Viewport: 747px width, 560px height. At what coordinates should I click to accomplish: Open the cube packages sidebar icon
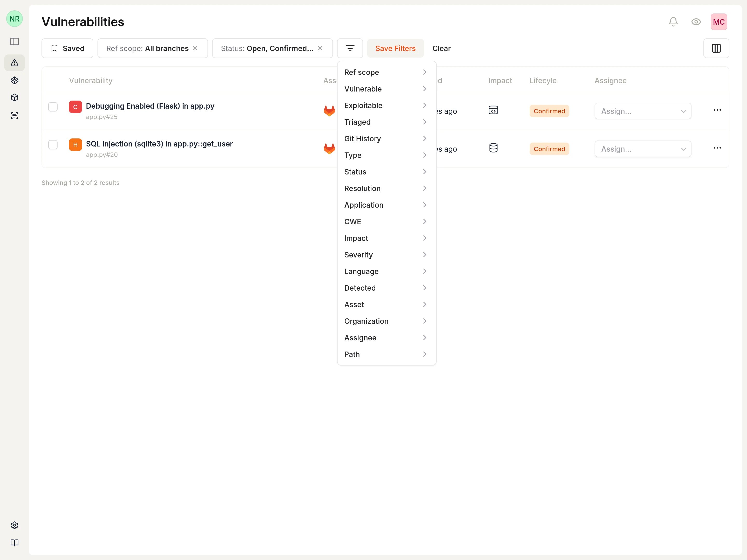pyautogui.click(x=15, y=97)
